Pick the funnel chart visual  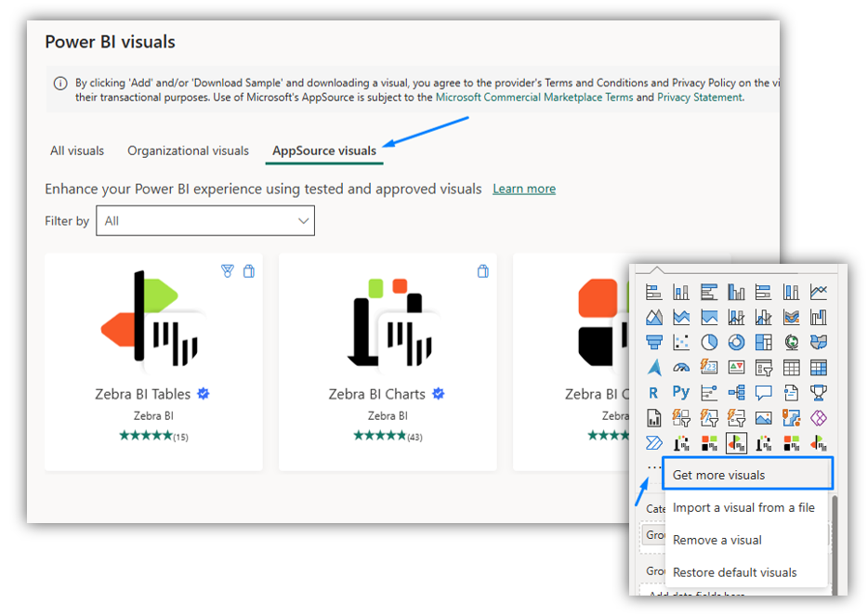[x=653, y=343]
